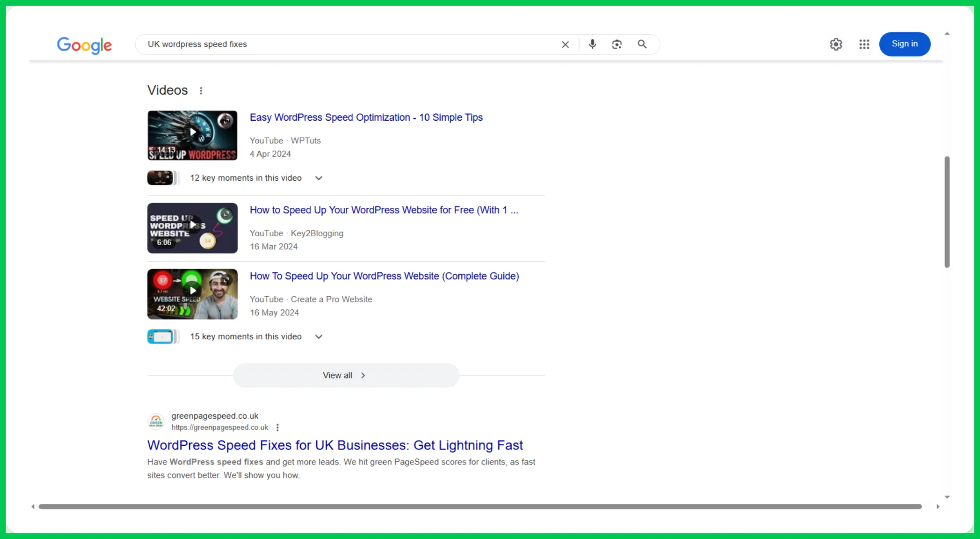Open search by image camera icon

pyautogui.click(x=617, y=44)
